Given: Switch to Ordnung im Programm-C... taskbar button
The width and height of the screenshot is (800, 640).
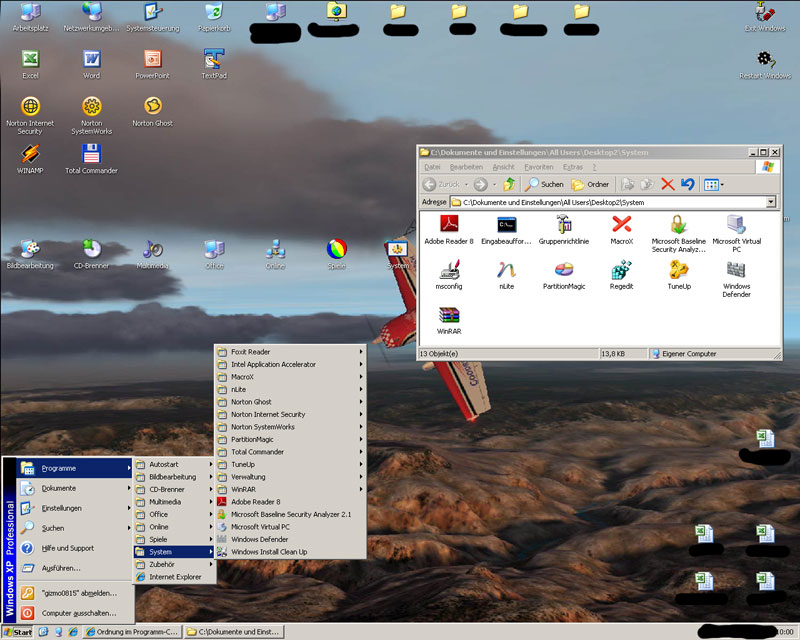Looking at the screenshot, I should pyautogui.click(x=132, y=632).
